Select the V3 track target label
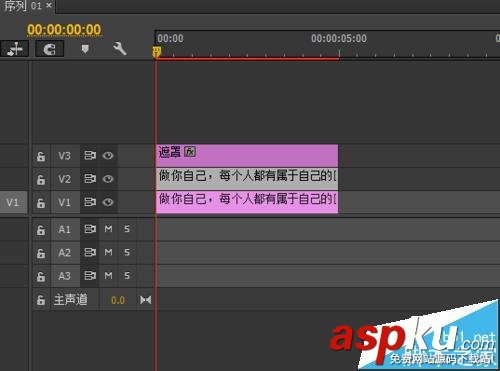 coord(65,156)
